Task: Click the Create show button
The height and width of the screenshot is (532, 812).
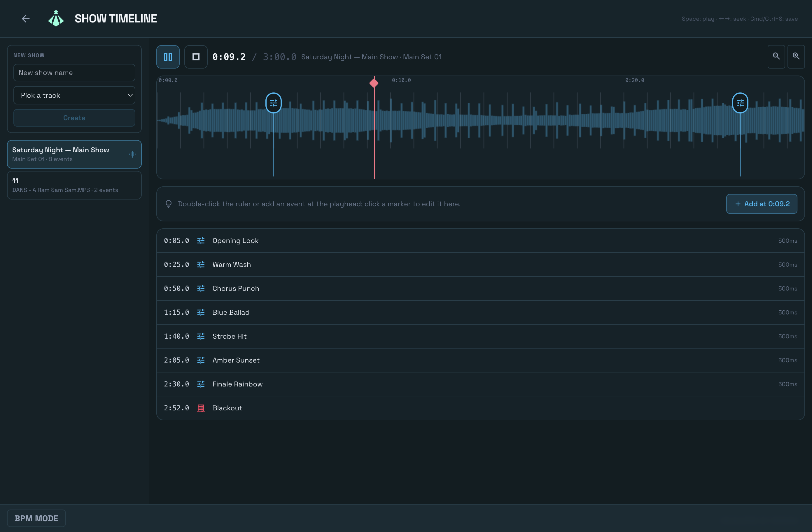Action: 74,118
